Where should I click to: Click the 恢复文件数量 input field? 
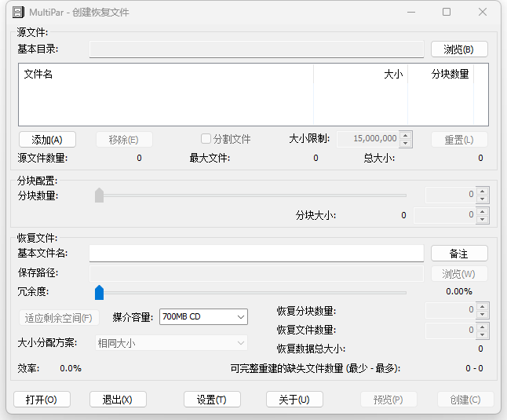(x=450, y=331)
